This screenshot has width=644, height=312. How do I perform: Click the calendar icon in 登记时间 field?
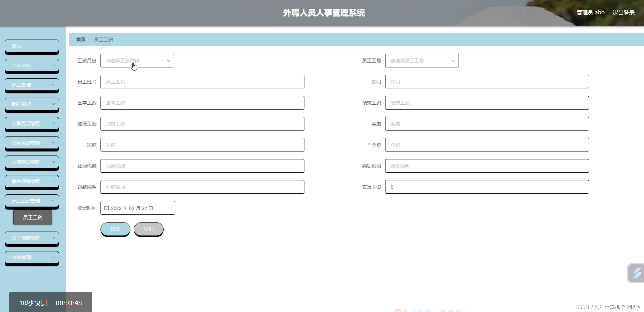pos(107,208)
